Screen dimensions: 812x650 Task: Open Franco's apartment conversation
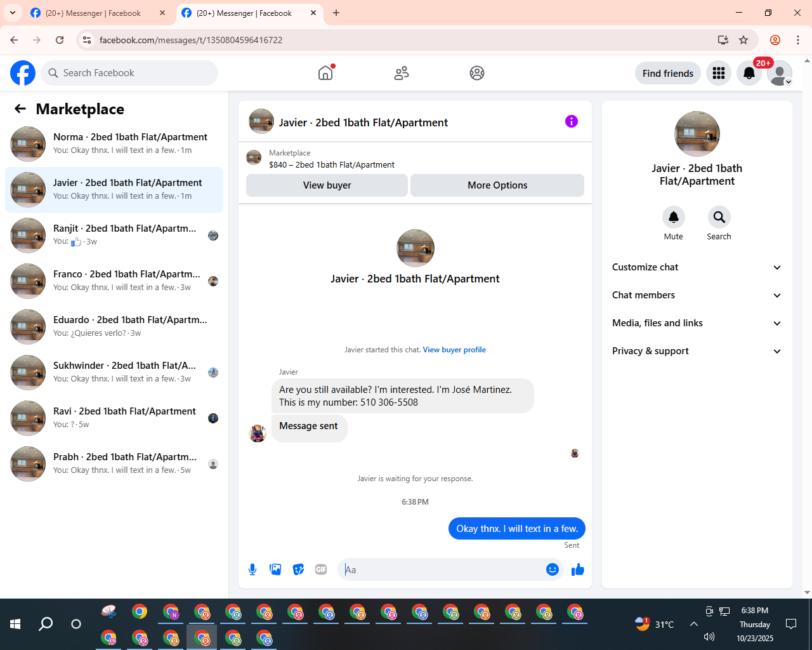[x=114, y=281]
